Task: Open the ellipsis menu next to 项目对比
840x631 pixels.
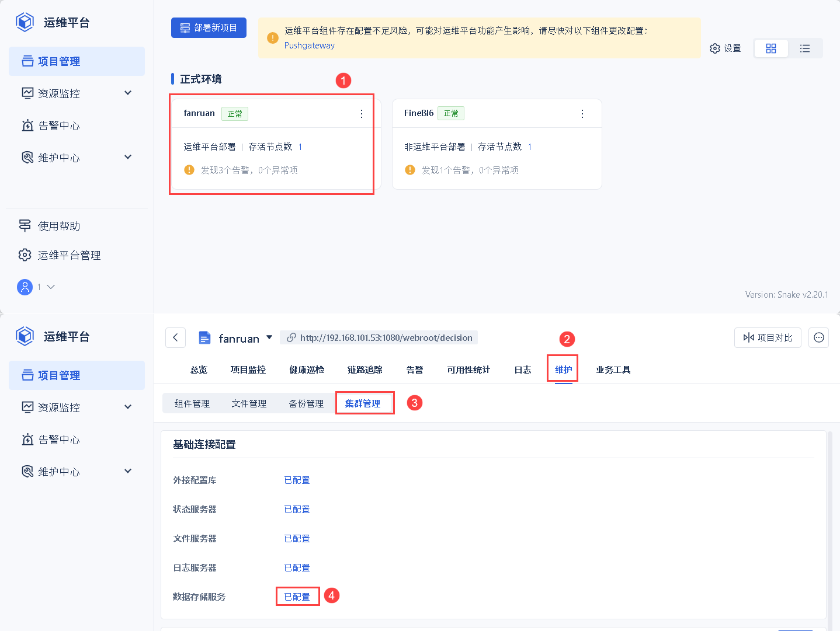Action: (818, 337)
